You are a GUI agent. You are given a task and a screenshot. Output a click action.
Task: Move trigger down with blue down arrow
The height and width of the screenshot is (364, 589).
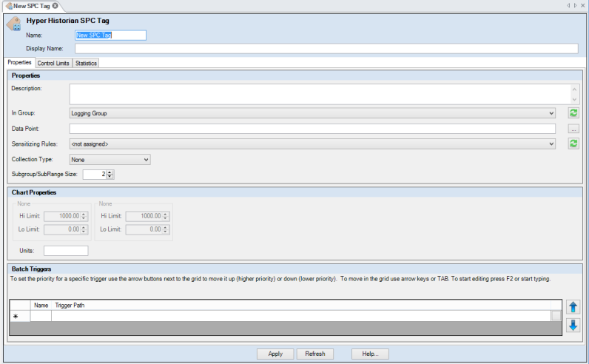(x=573, y=325)
